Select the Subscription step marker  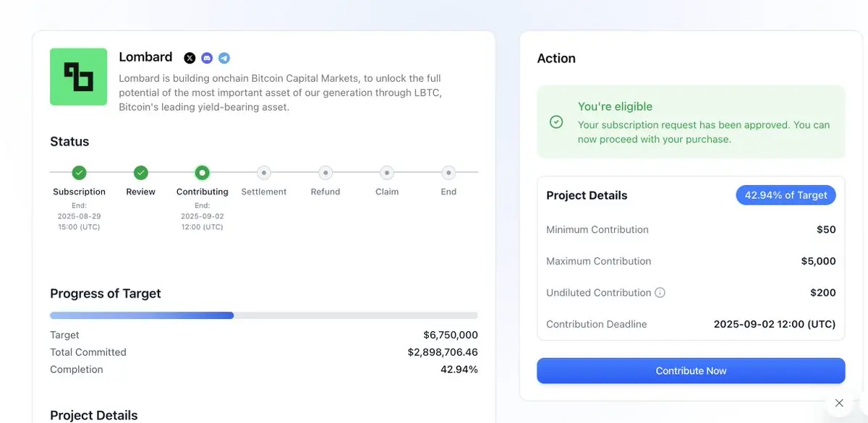click(80, 173)
